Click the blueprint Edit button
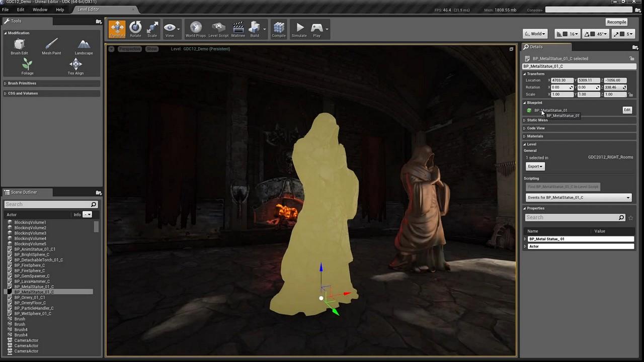This screenshot has width=644, height=362. pos(627,110)
